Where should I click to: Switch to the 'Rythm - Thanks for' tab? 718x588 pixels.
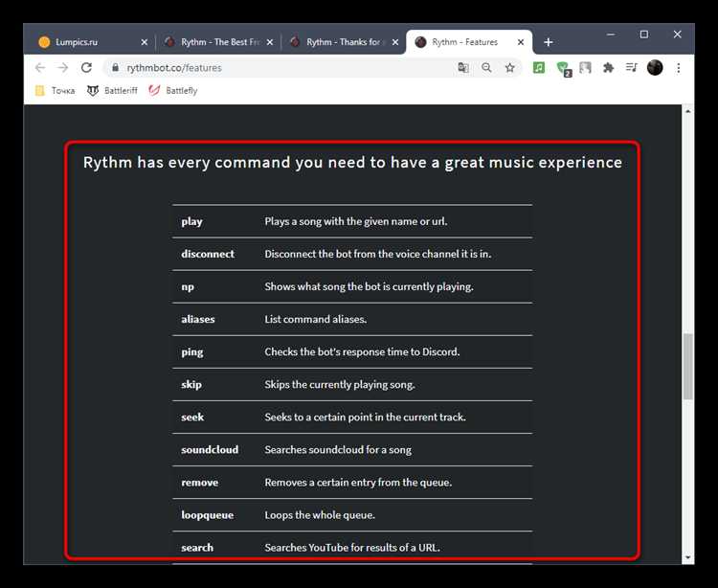[338, 42]
